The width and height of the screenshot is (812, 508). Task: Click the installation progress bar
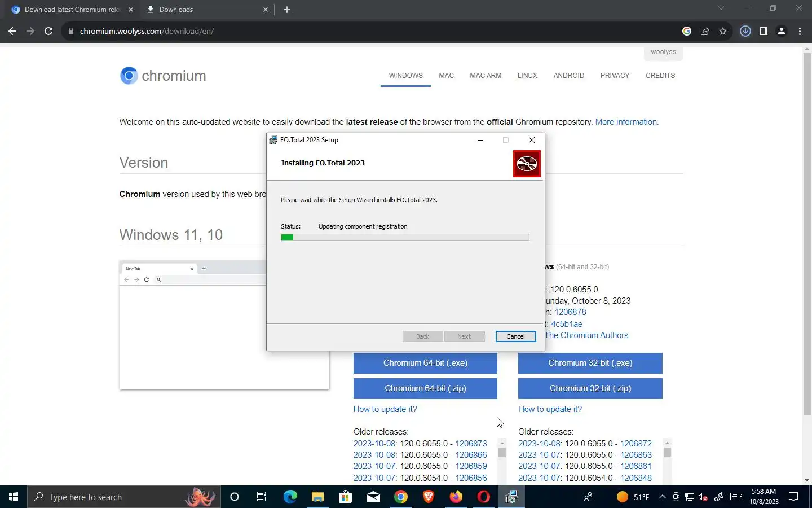[x=405, y=238]
